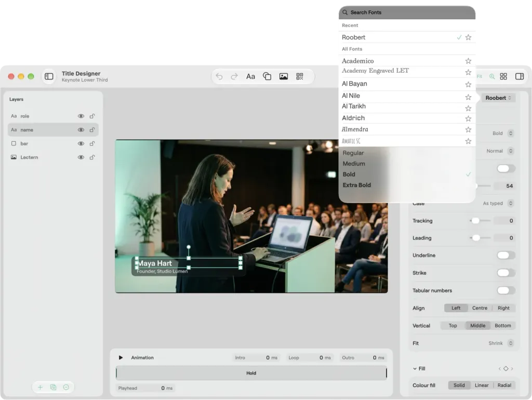The width and height of the screenshot is (532, 400).
Task: Toggle the right inspector panel
Action: click(520, 76)
